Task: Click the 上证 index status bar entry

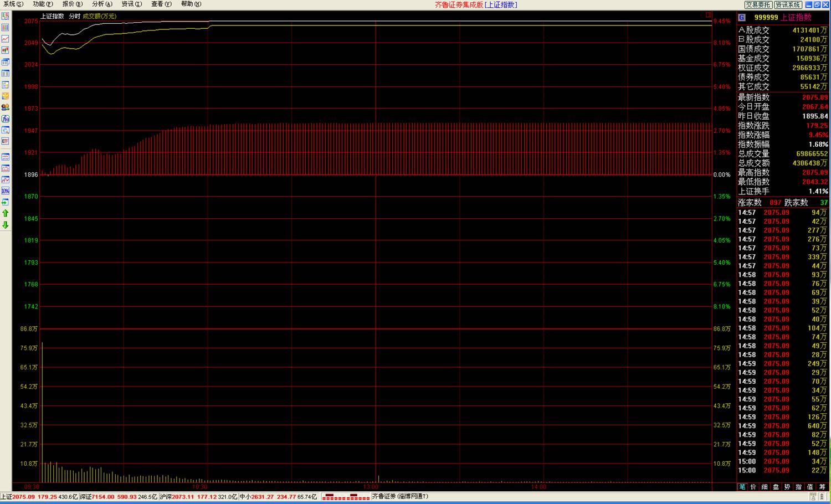Action: point(39,497)
